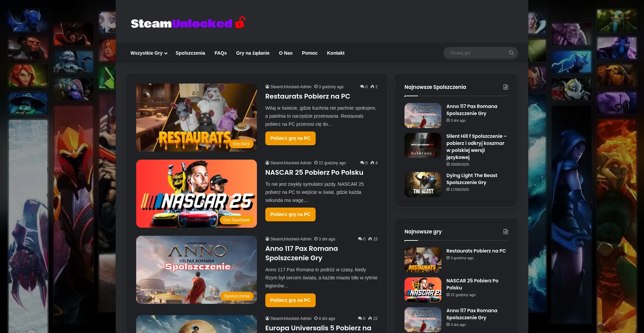This screenshot has height=333, width=644.
Task: Click SteamUnlocked-Admin author on Restaurats post
Action: tap(291, 87)
